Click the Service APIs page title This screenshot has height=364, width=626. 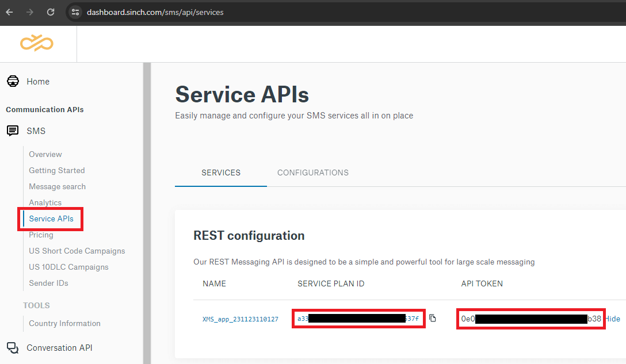[x=242, y=94]
